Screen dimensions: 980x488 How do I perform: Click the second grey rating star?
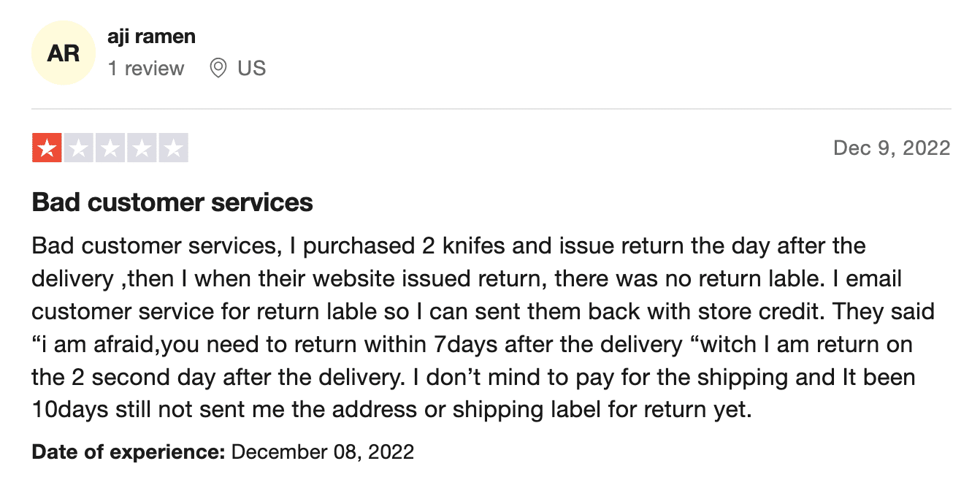[79, 148]
